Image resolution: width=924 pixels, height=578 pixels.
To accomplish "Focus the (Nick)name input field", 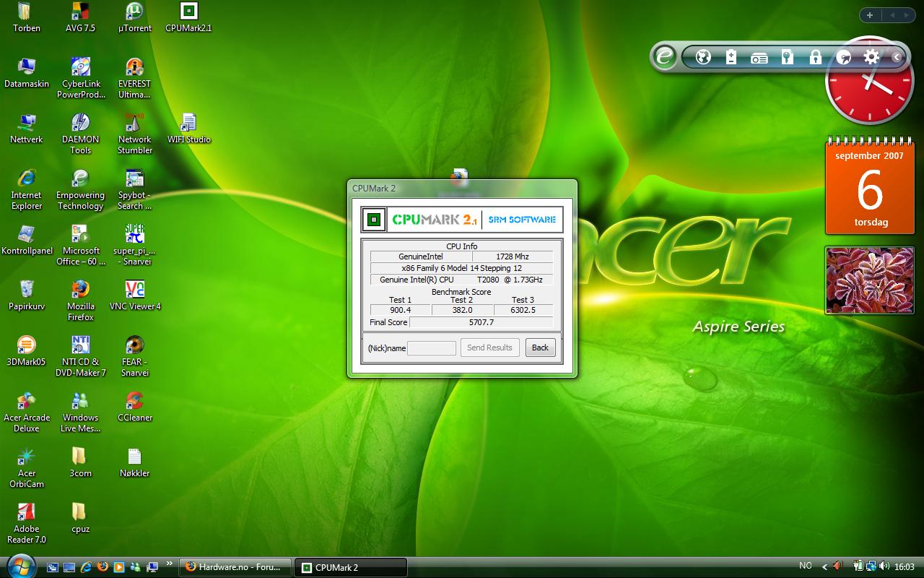I will [432, 348].
